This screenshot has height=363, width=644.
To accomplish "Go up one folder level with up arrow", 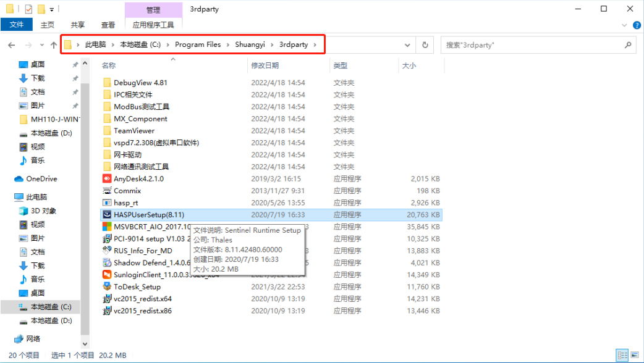I will pyautogui.click(x=54, y=45).
